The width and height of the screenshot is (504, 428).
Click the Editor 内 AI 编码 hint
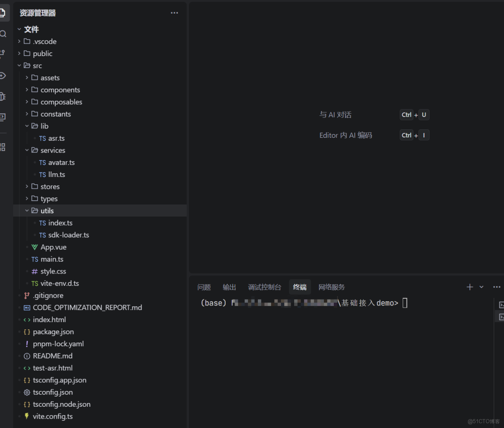pyautogui.click(x=346, y=135)
